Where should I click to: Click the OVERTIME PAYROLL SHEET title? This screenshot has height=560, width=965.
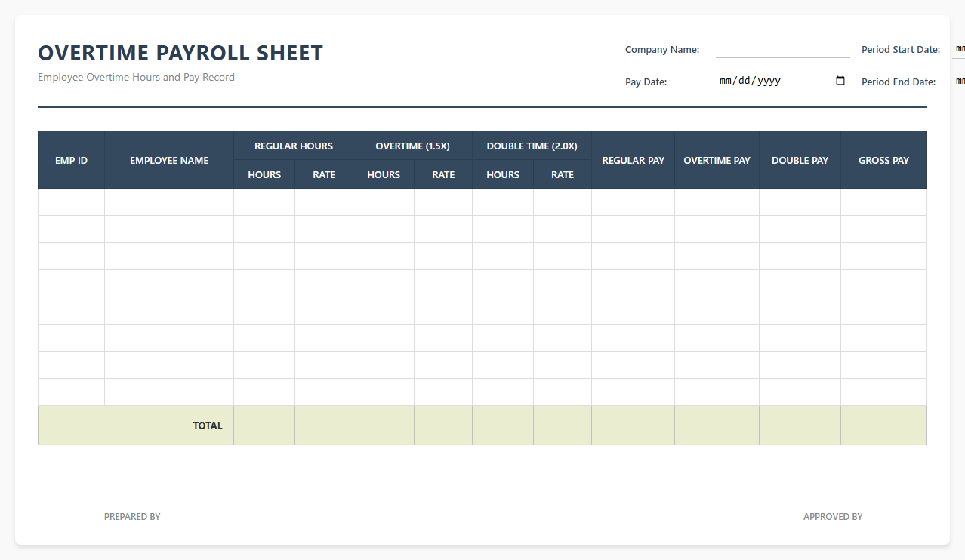(x=180, y=53)
